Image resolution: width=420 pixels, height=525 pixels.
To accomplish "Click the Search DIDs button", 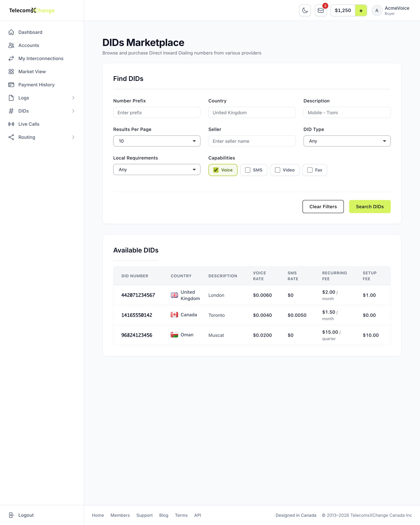I will point(370,207).
